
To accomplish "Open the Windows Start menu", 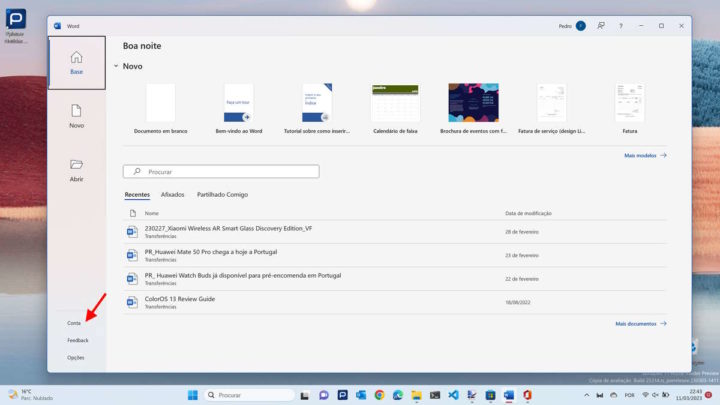I will [x=193, y=395].
